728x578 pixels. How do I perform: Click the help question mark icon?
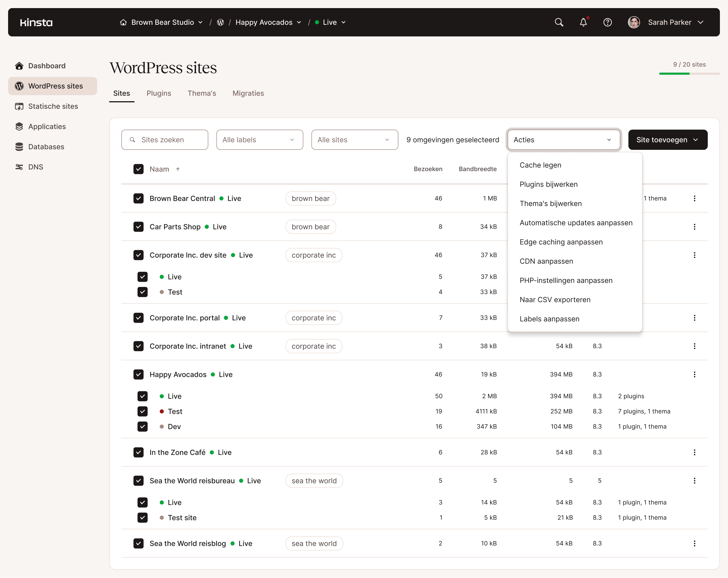coord(607,22)
